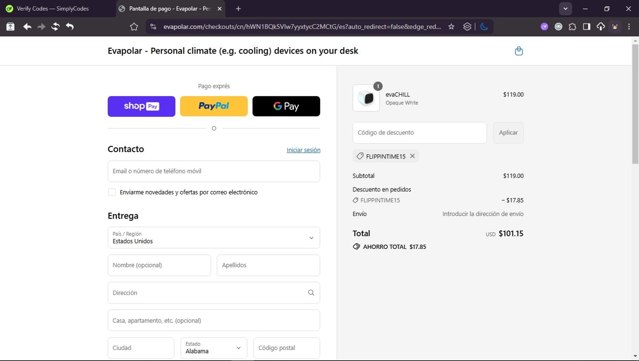The height and width of the screenshot is (361, 639).
Task: Click the purple extension icon in toolbar
Action: pos(544,26)
